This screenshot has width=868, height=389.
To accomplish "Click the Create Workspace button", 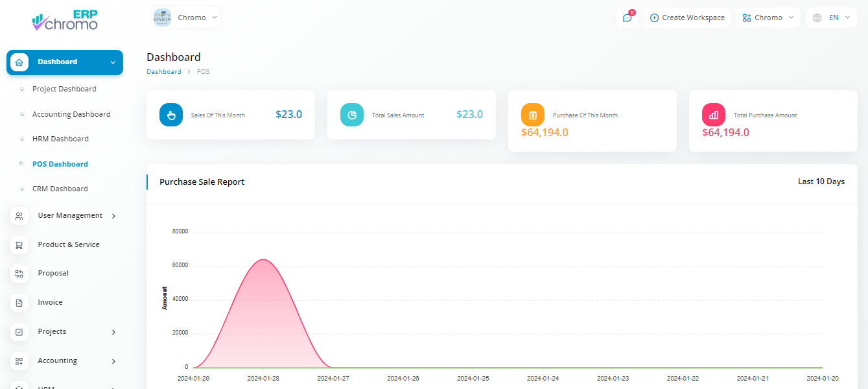I will coord(687,18).
